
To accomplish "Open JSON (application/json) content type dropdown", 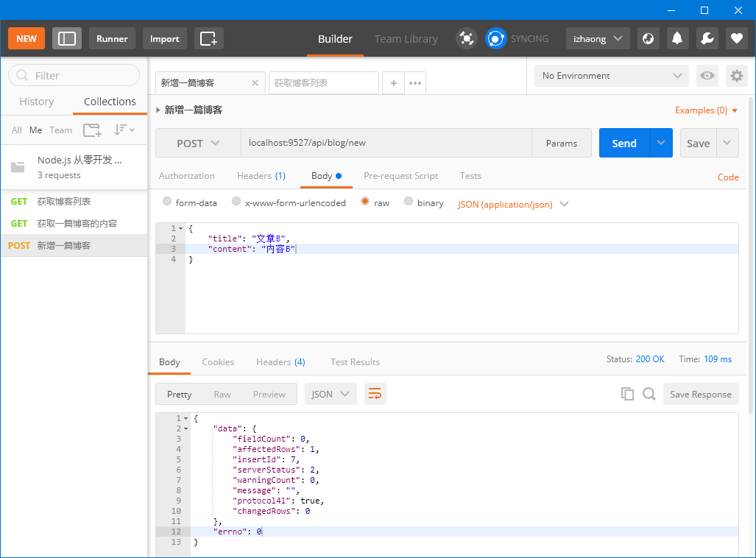I will [513, 205].
